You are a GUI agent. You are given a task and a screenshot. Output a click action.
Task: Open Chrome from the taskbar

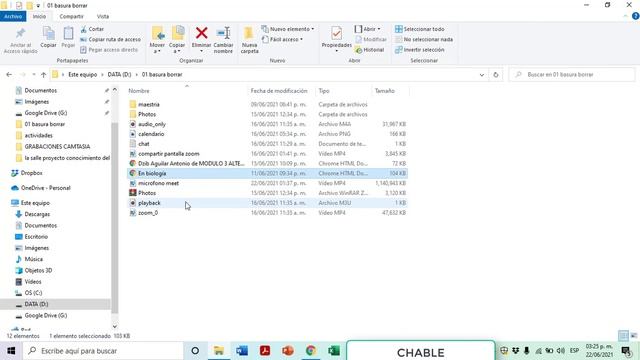311,351
